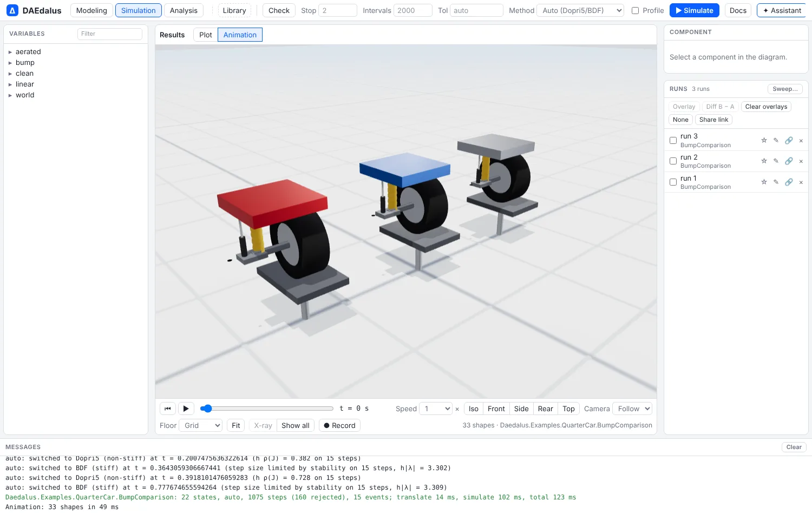The image size is (812, 514).
Task: Tick the run 1 checkbox
Action: tap(673, 182)
